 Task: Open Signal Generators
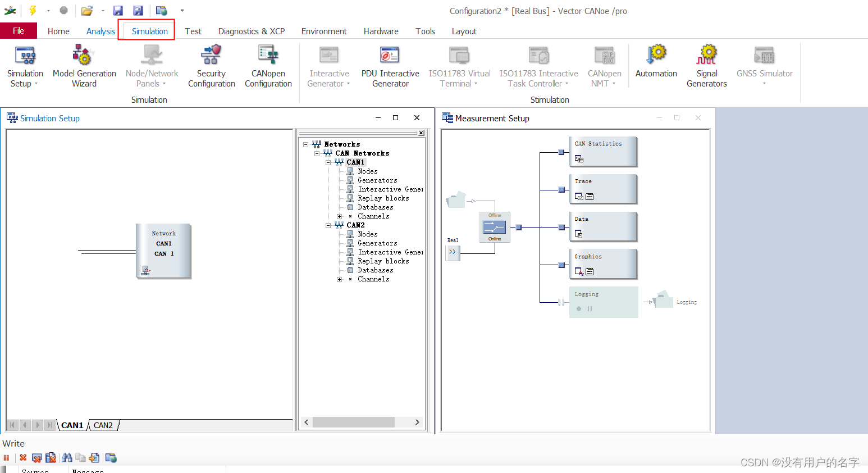tap(707, 66)
